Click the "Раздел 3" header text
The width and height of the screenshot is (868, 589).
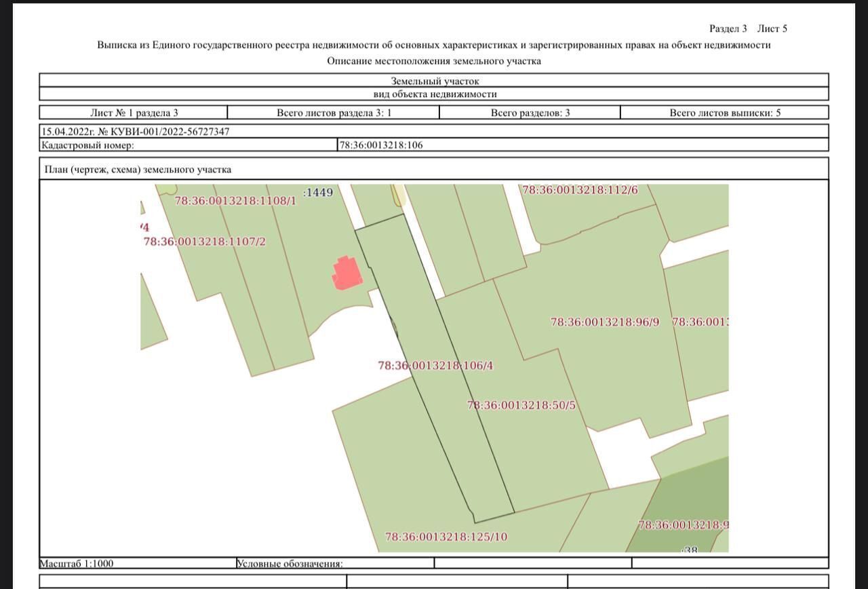pyautogui.click(x=728, y=28)
